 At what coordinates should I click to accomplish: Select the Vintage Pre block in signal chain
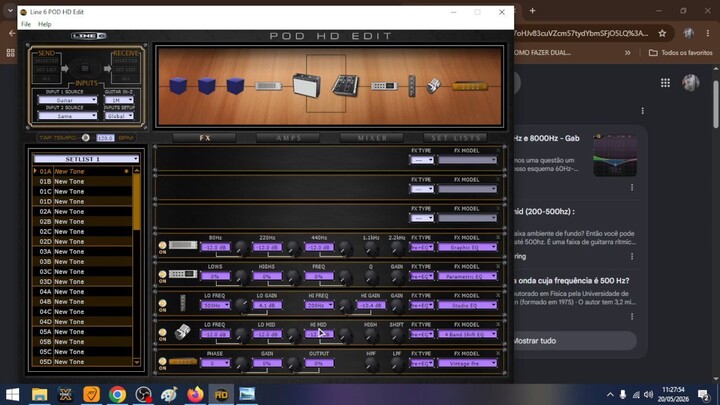click(x=470, y=86)
